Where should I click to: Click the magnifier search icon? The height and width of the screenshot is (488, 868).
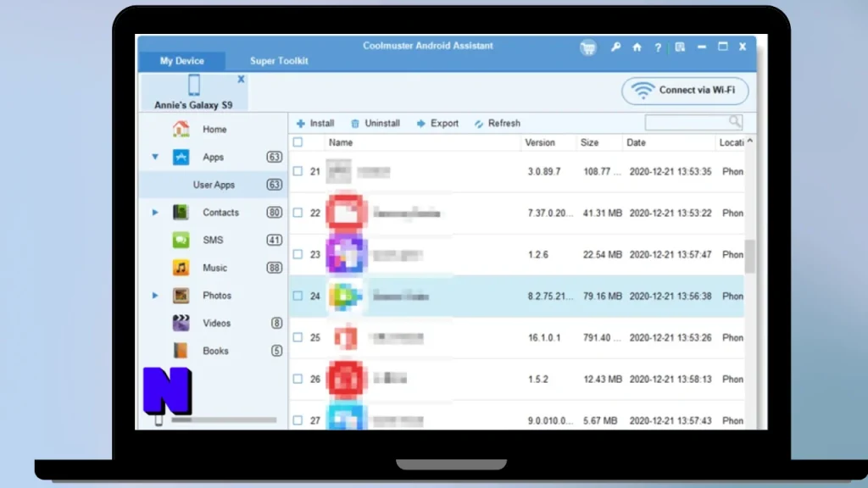735,121
